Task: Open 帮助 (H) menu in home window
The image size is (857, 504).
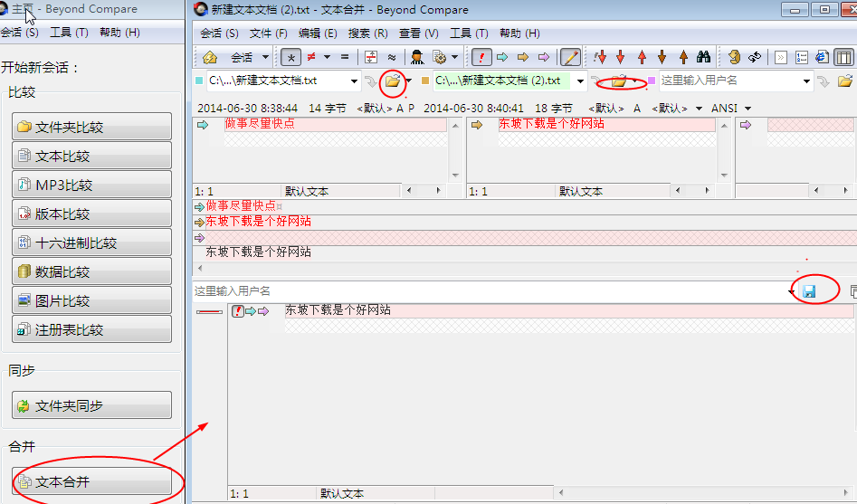Action: click(119, 33)
